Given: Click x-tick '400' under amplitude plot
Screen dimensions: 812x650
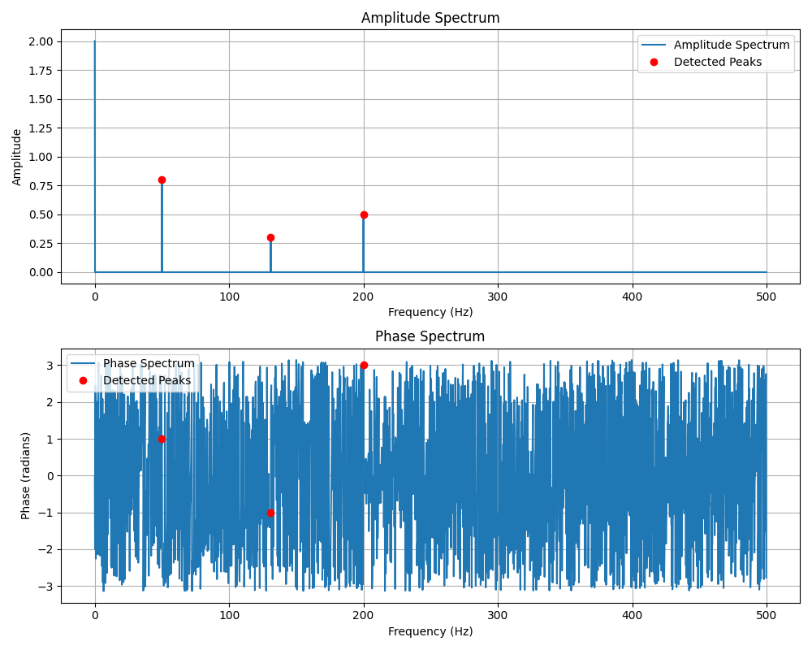Looking at the screenshot, I should coord(633,297).
